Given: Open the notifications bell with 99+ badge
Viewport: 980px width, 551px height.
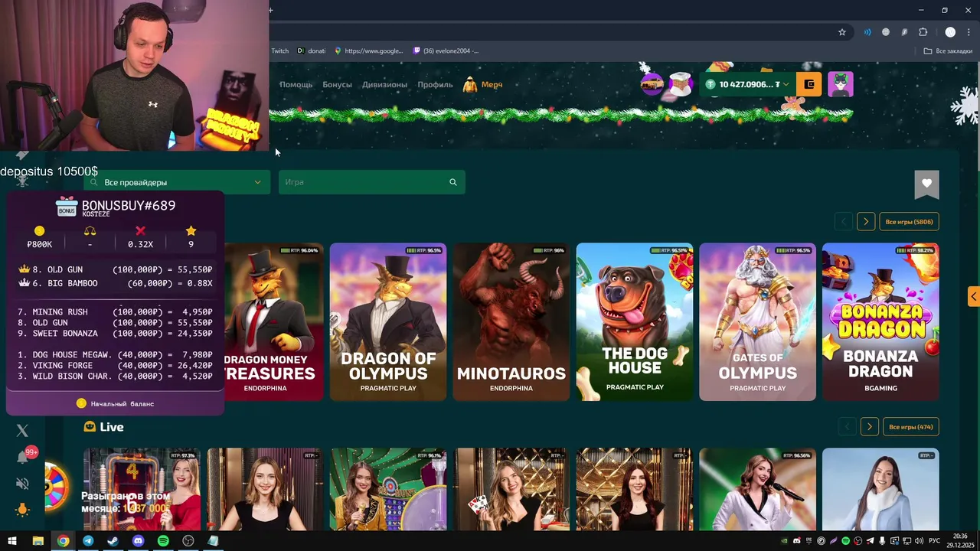Looking at the screenshot, I should (x=24, y=455).
